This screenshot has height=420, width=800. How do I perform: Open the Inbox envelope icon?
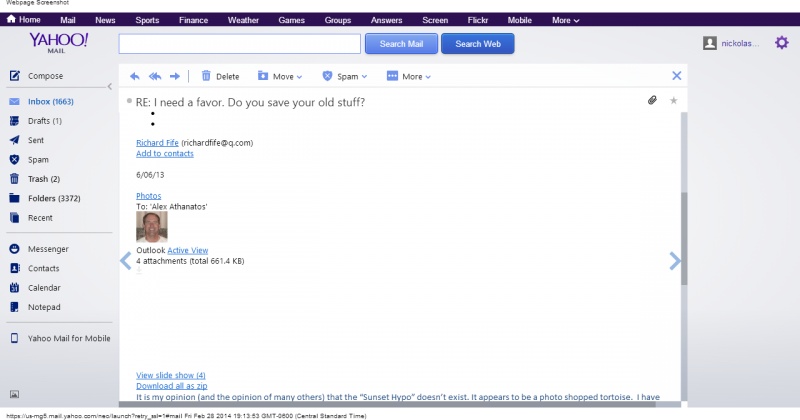pos(14,102)
